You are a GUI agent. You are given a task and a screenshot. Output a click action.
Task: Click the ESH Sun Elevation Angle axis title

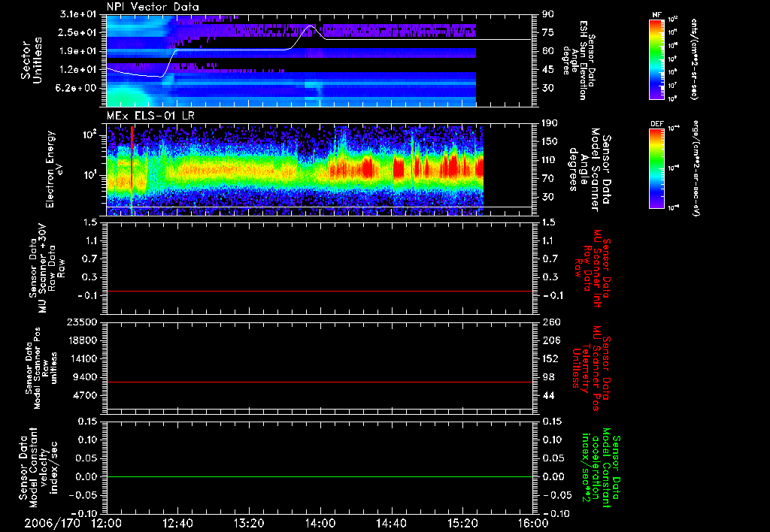pyautogui.click(x=580, y=60)
